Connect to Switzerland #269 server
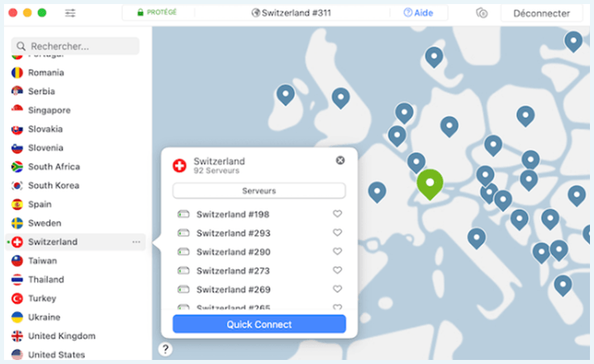Screen dimensions: 594x364 (x=234, y=290)
